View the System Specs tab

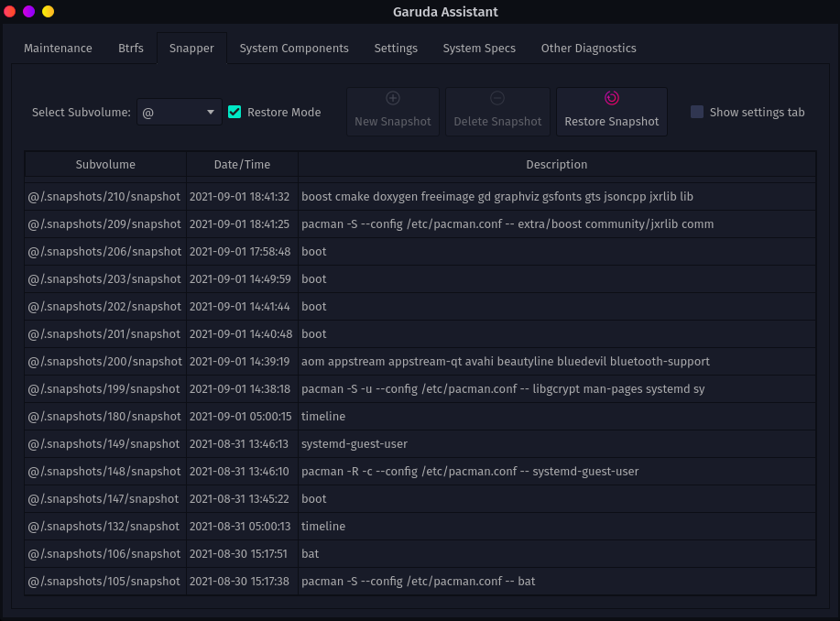click(x=479, y=48)
